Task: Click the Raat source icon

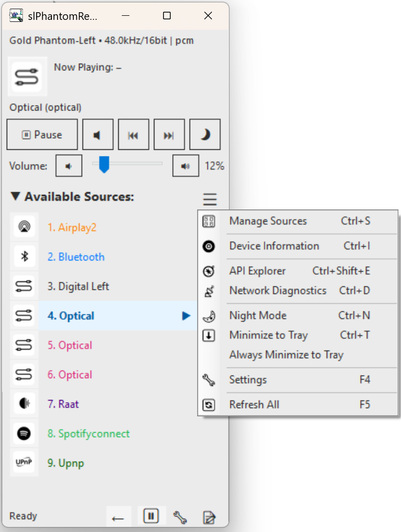Action: (x=24, y=404)
